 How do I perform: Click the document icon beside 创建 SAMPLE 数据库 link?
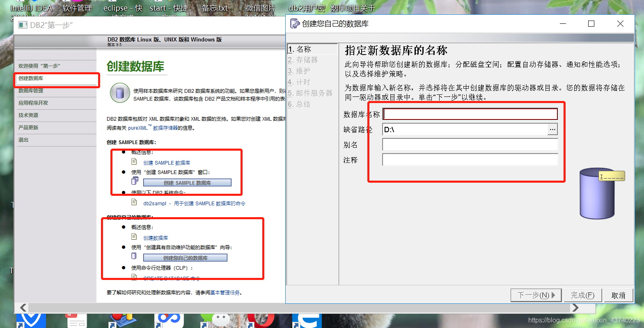click(x=134, y=161)
